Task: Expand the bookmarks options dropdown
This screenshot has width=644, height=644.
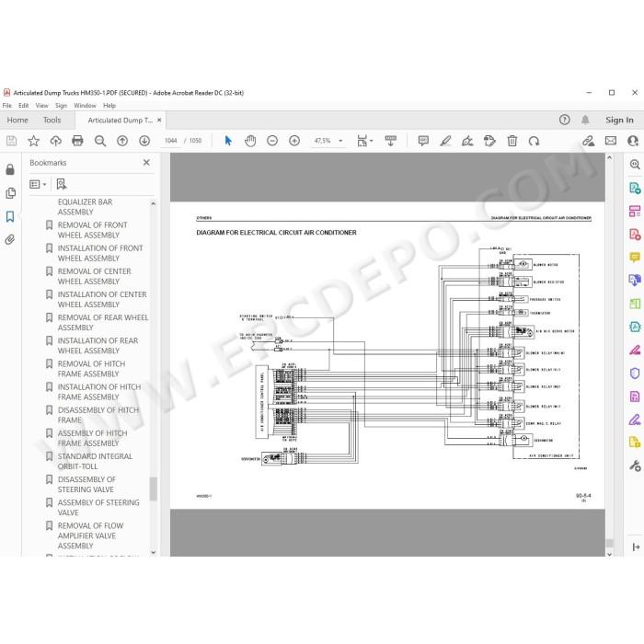Action: click(x=38, y=184)
